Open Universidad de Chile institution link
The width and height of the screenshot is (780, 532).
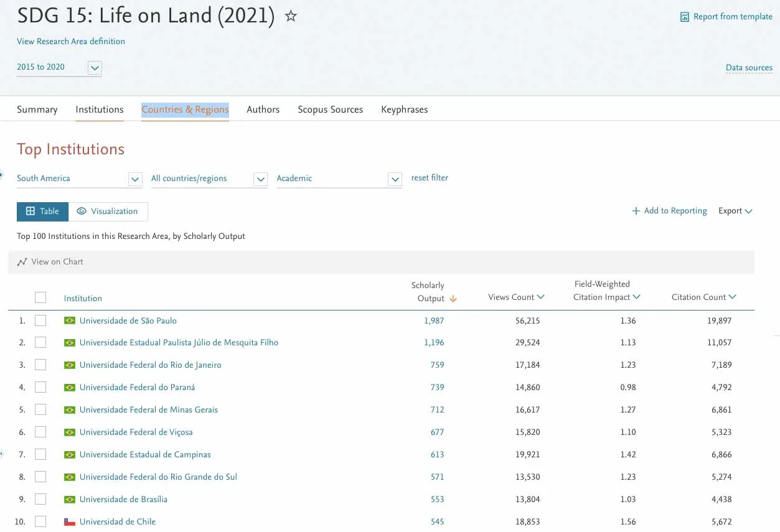(x=118, y=521)
